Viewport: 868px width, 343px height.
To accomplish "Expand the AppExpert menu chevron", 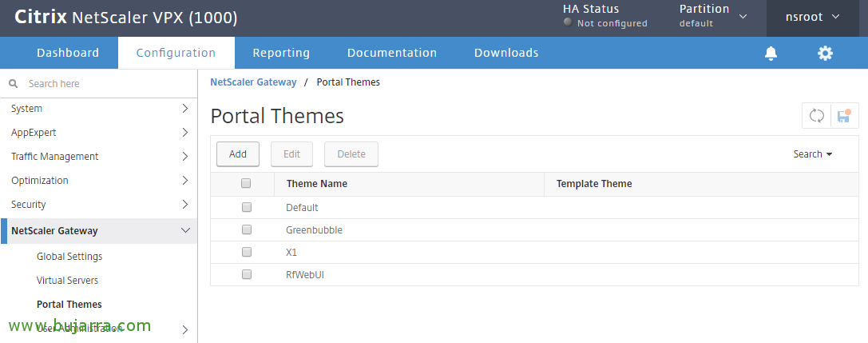I will pyautogui.click(x=185, y=133).
